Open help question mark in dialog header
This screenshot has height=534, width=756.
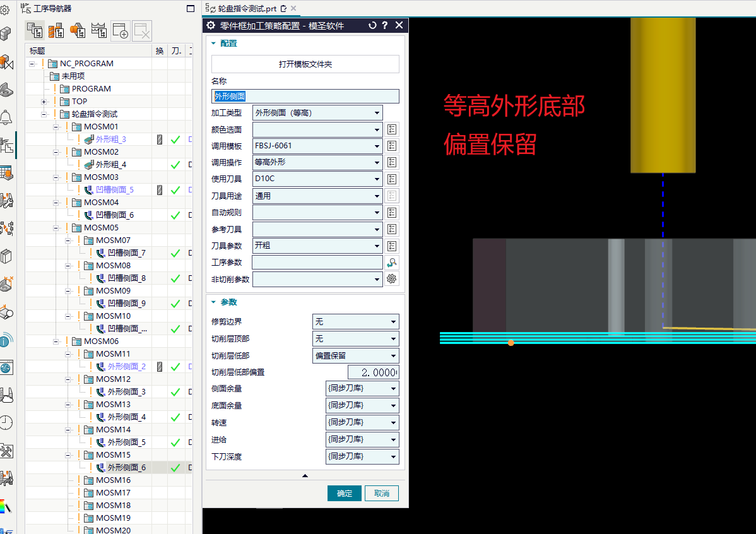(385, 25)
